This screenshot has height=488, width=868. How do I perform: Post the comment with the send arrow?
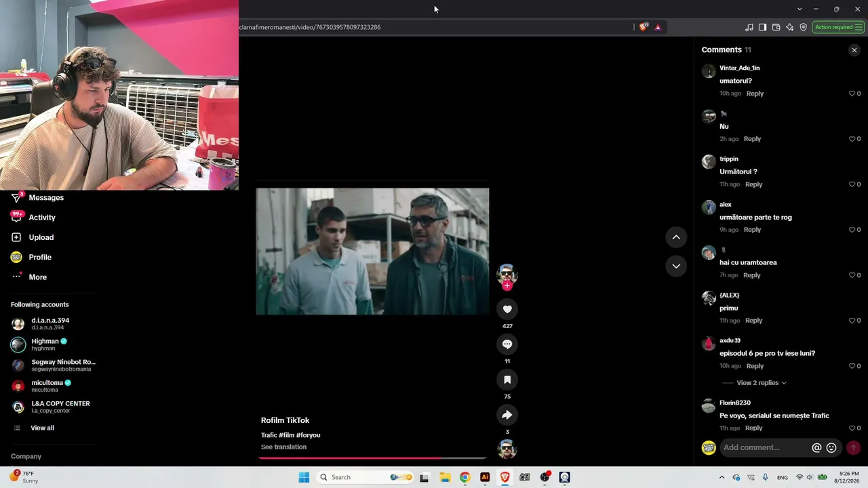tap(853, 448)
